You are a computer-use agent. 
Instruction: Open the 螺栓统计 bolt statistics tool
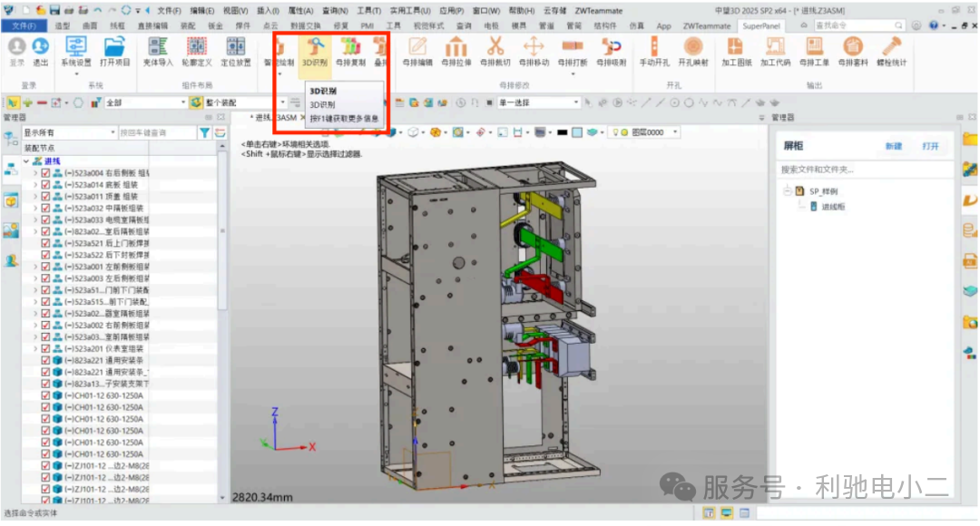[891, 51]
